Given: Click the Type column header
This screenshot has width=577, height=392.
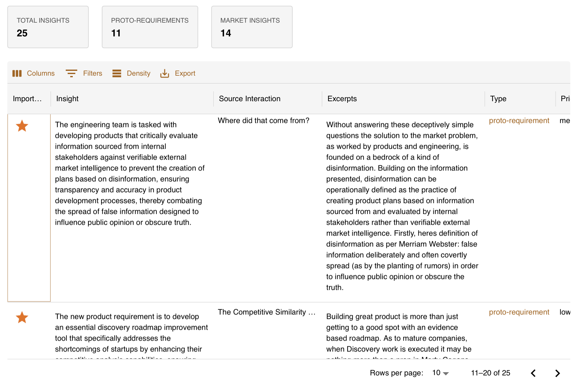Looking at the screenshot, I should [x=498, y=99].
